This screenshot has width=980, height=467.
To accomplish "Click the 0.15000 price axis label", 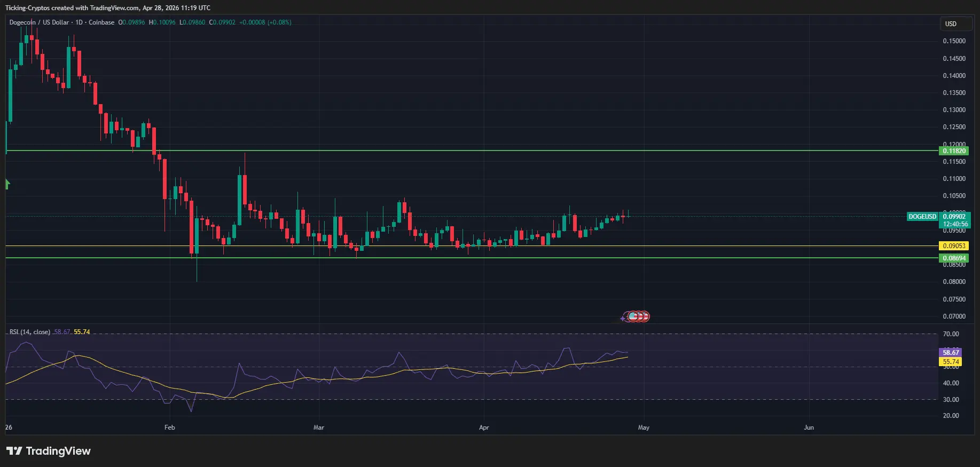I will coord(954,41).
